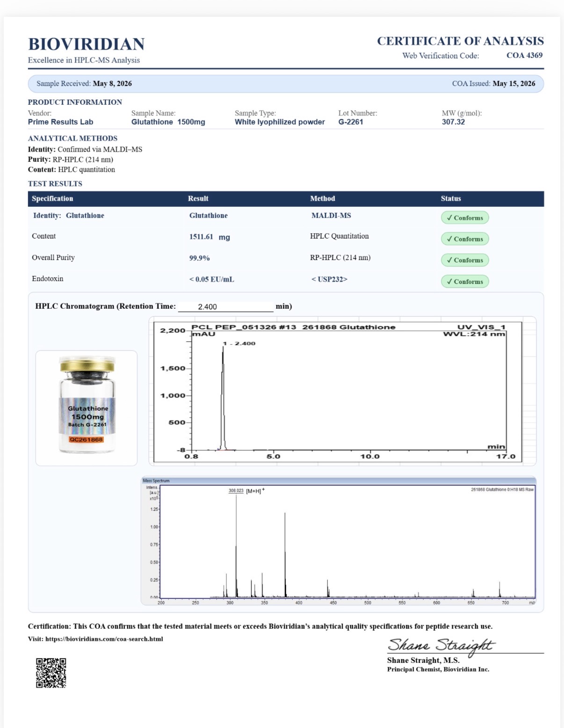
Task: Click sample name Glutathione 1500mg
Action: tap(168, 122)
